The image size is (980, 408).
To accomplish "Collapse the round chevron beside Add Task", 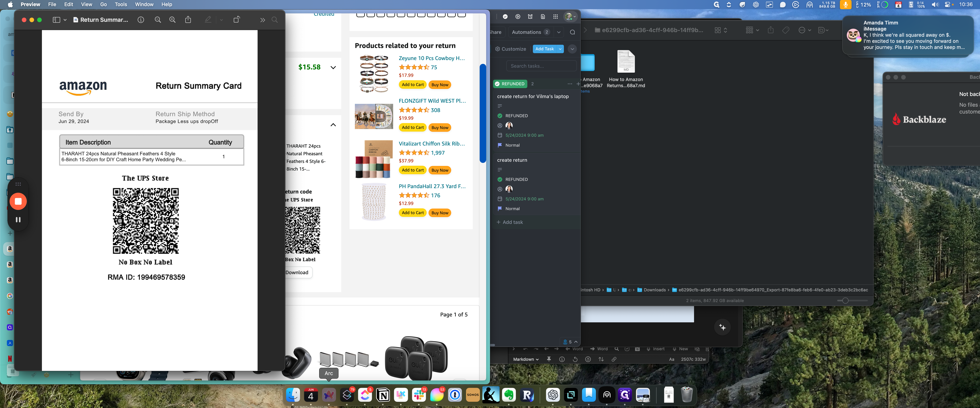I will point(572,49).
